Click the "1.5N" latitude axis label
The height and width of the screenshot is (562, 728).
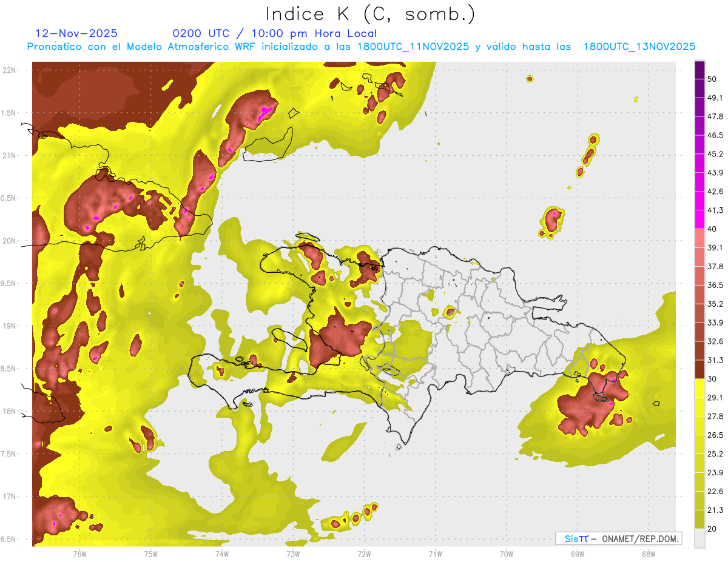coord(8,113)
